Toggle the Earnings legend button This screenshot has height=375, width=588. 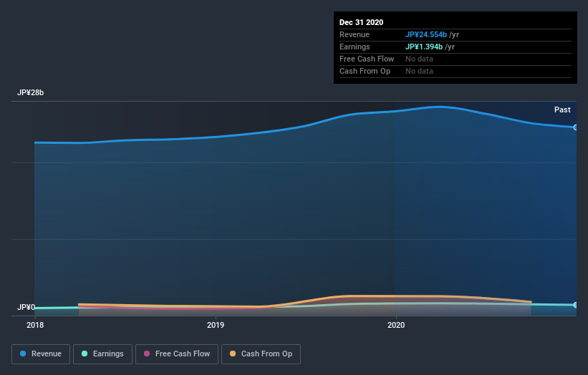pyautogui.click(x=102, y=354)
